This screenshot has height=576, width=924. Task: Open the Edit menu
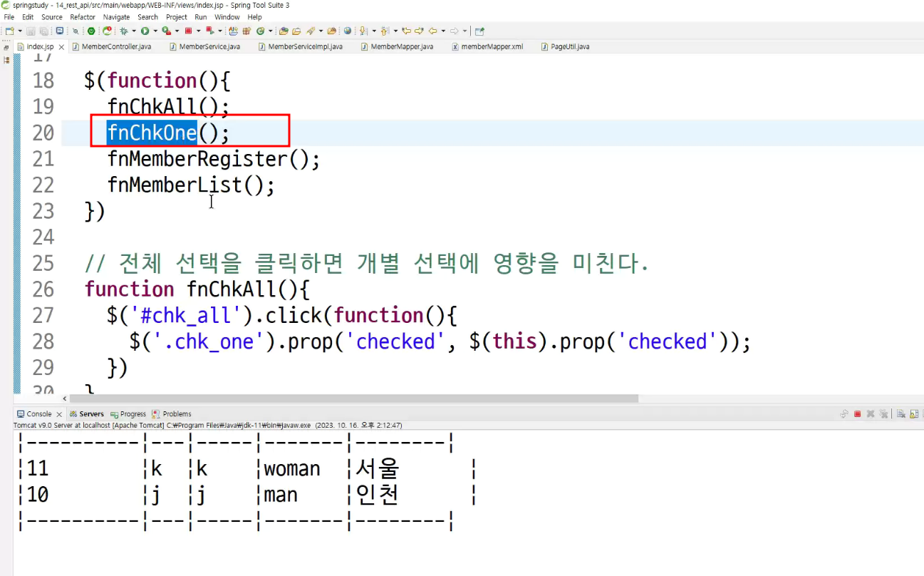[28, 17]
